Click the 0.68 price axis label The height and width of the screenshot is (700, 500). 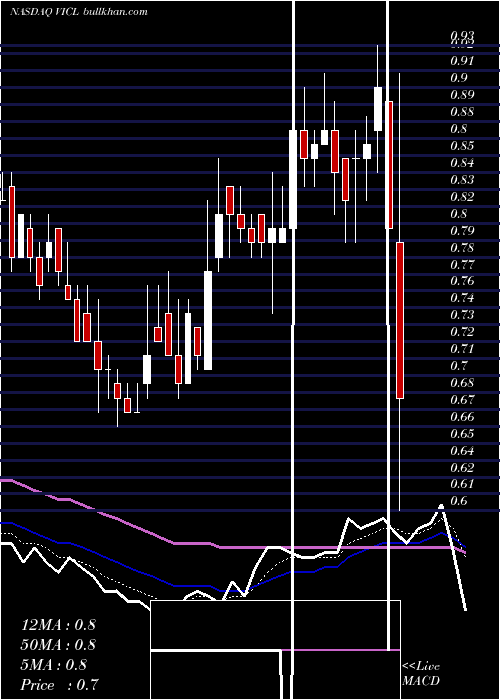tap(462, 383)
